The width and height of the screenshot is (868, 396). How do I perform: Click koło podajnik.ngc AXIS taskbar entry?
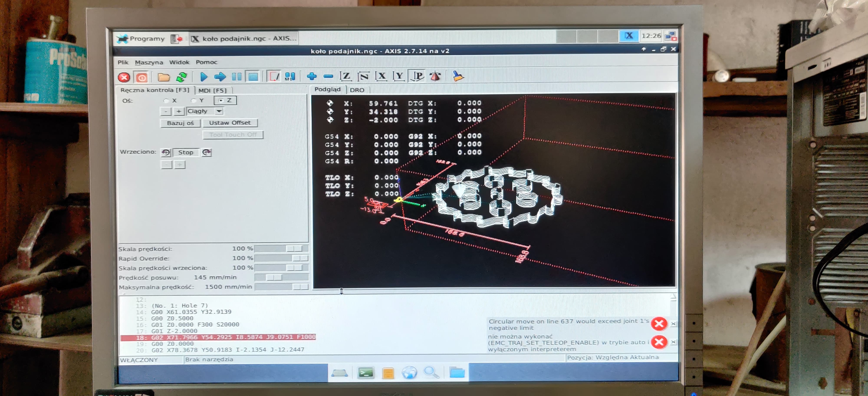pos(244,38)
